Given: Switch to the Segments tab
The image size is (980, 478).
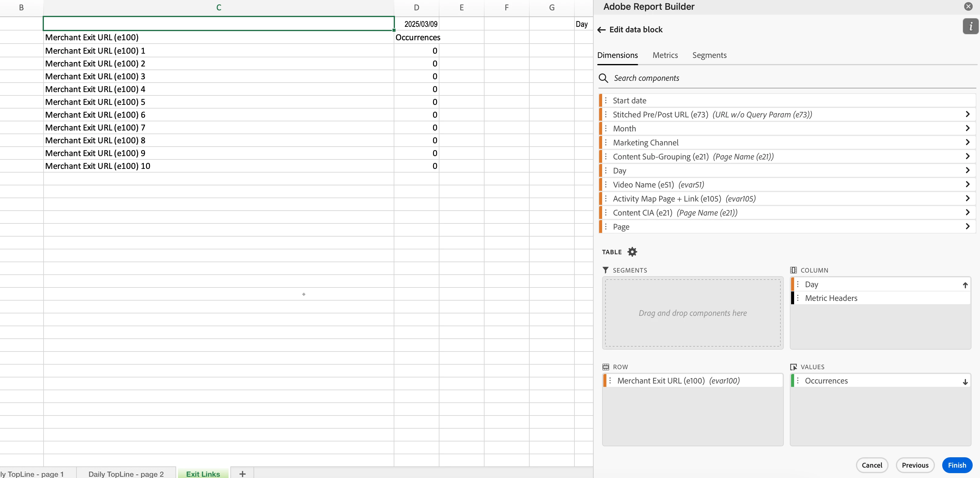Looking at the screenshot, I should (x=709, y=55).
